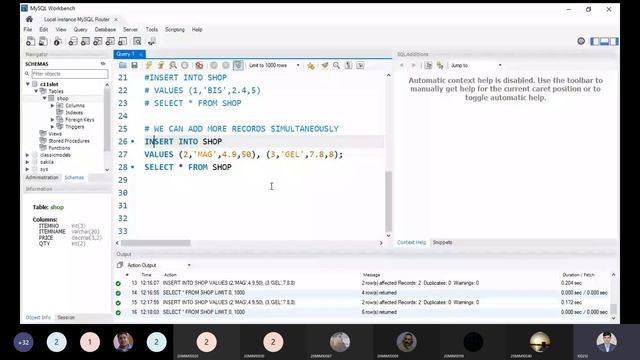Image resolution: width=640 pixels, height=360 pixels.
Task: Save the script with the floppy icon
Action: 134,65
